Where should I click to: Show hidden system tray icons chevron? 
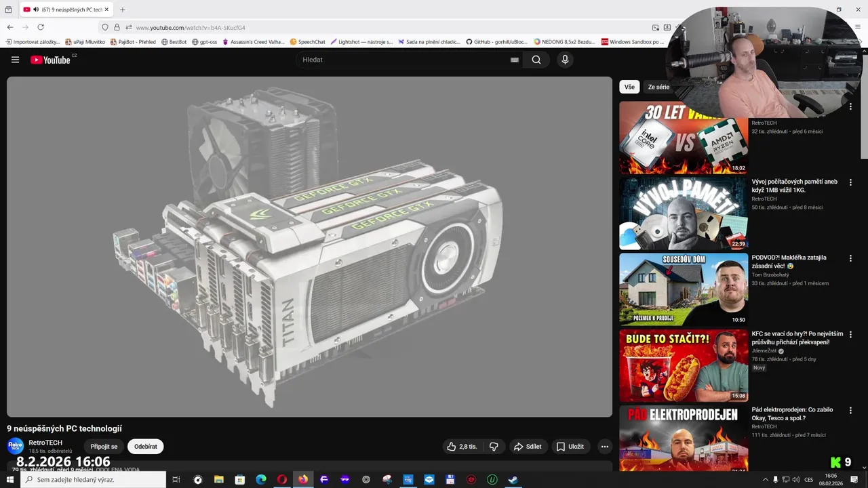click(766, 479)
